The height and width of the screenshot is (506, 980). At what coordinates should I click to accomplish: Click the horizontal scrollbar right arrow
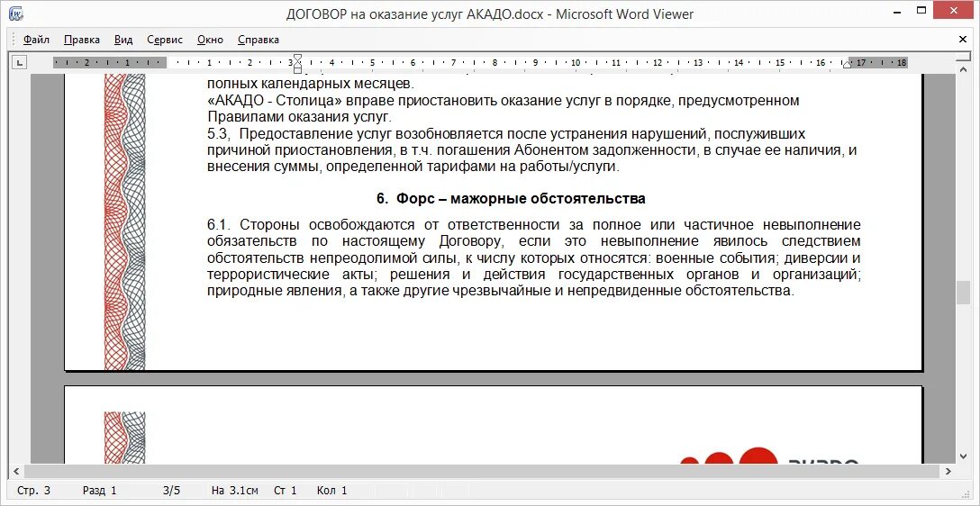pyautogui.click(x=948, y=471)
